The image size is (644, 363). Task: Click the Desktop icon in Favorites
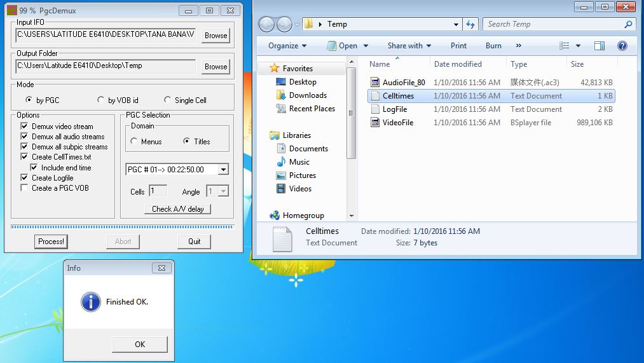(x=281, y=82)
